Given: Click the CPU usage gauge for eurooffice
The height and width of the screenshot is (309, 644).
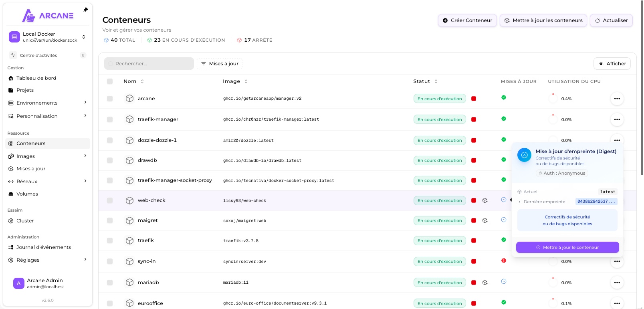Looking at the screenshot, I should (x=553, y=303).
